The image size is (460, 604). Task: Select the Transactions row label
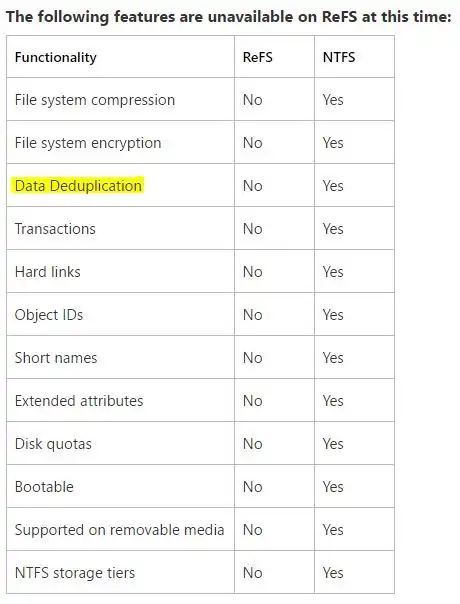[55, 229]
